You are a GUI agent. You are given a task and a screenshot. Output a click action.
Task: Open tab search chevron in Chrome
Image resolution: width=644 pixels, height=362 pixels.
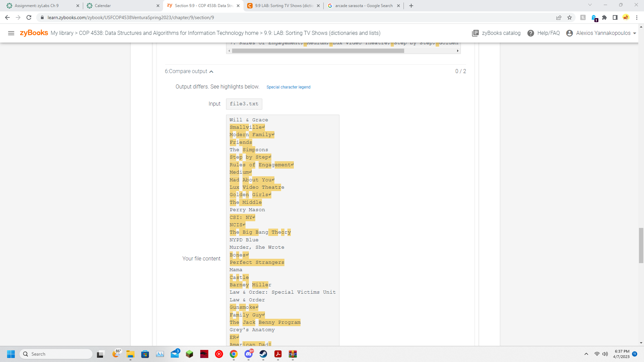pyautogui.click(x=590, y=5)
